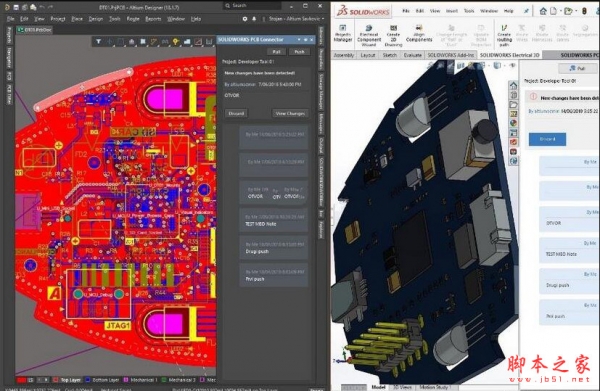
Task: Switch to SOLIDWORKS Add-Ins tab
Action: click(x=450, y=55)
